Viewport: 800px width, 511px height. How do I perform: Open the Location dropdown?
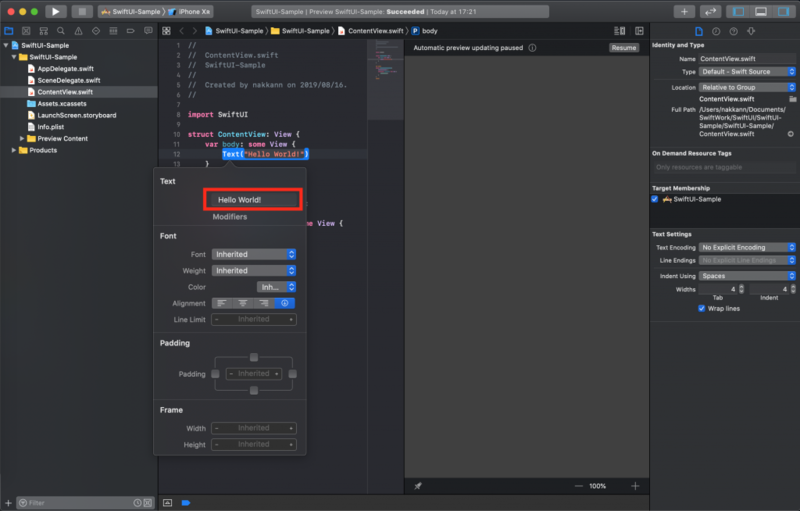point(747,88)
